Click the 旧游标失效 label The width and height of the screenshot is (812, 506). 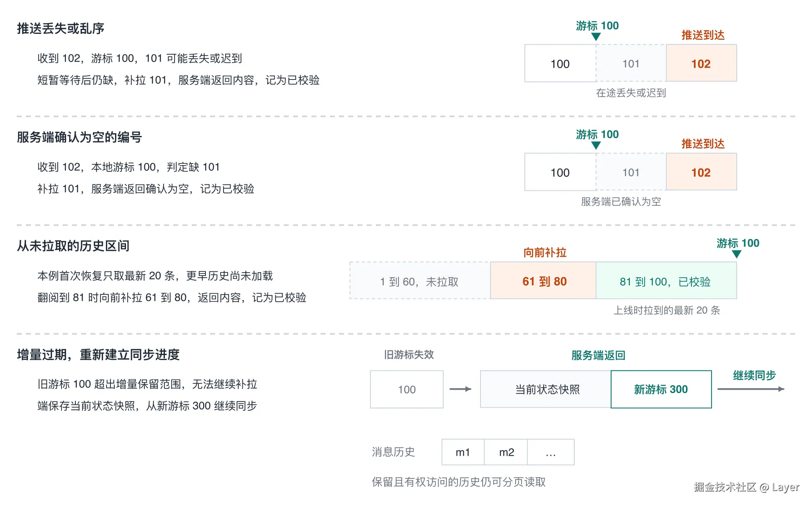(x=409, y=355)
